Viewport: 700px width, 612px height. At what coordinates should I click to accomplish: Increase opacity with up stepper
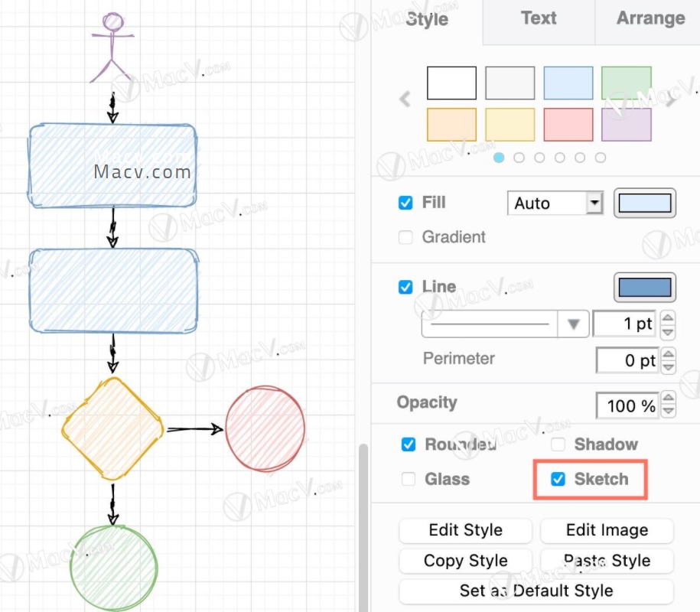click(669, 397)
